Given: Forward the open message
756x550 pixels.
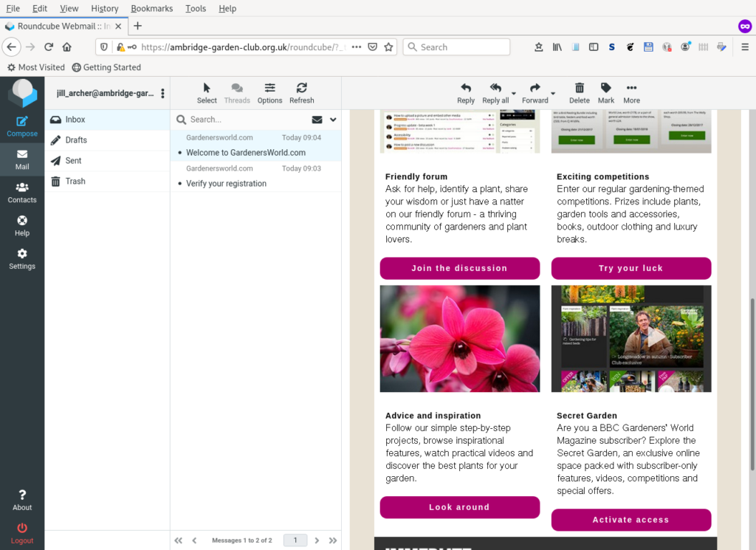Looking at the screenshot, I should 535,93.
